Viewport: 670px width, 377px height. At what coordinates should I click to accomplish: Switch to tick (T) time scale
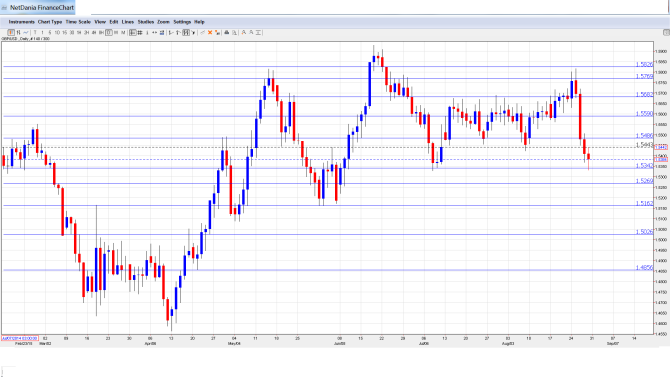pos(35,32)
